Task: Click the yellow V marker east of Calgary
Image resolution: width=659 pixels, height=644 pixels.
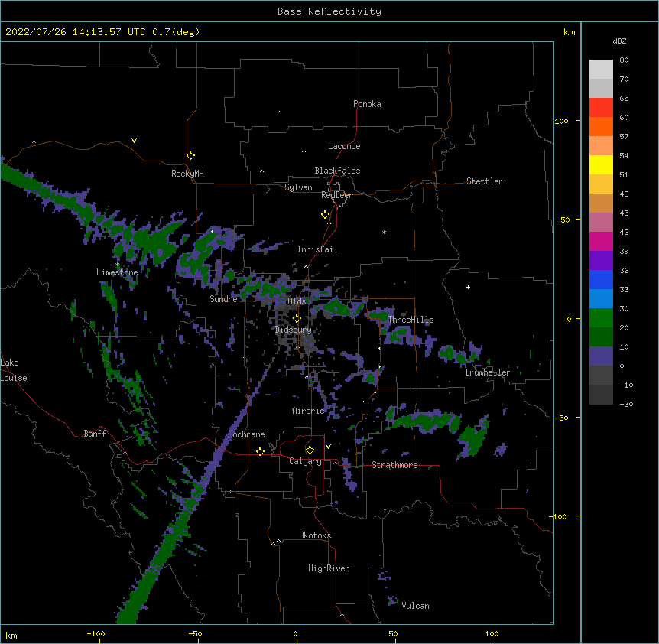Action: pos(328,447)
